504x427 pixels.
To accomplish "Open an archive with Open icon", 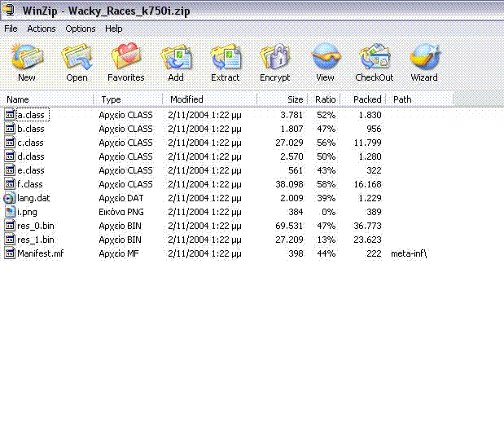I will (77, 57).
